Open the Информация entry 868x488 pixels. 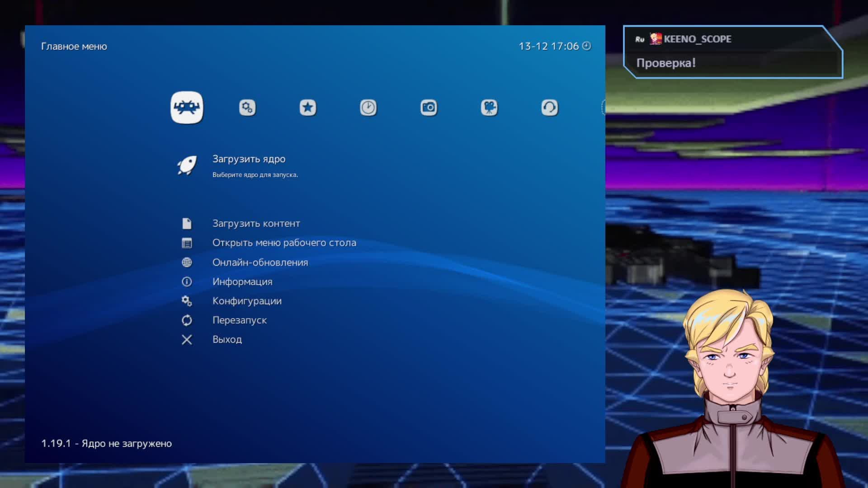(242, 282)
